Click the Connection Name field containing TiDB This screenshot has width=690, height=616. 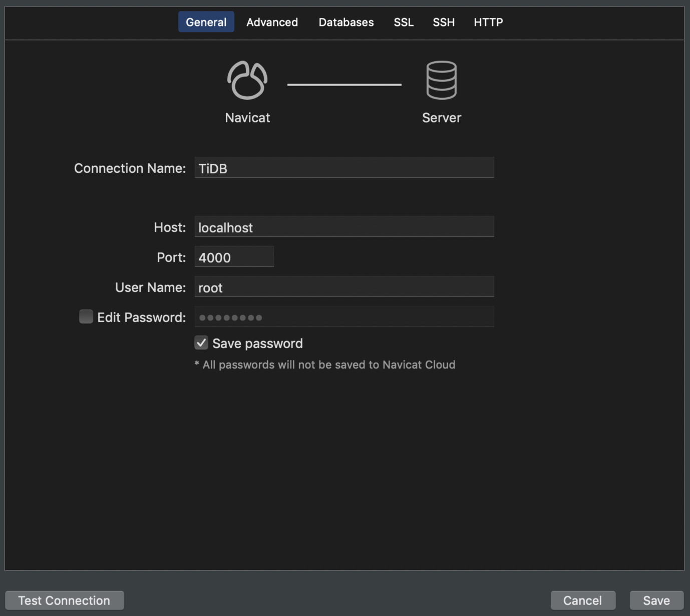(x=344, y=167)
